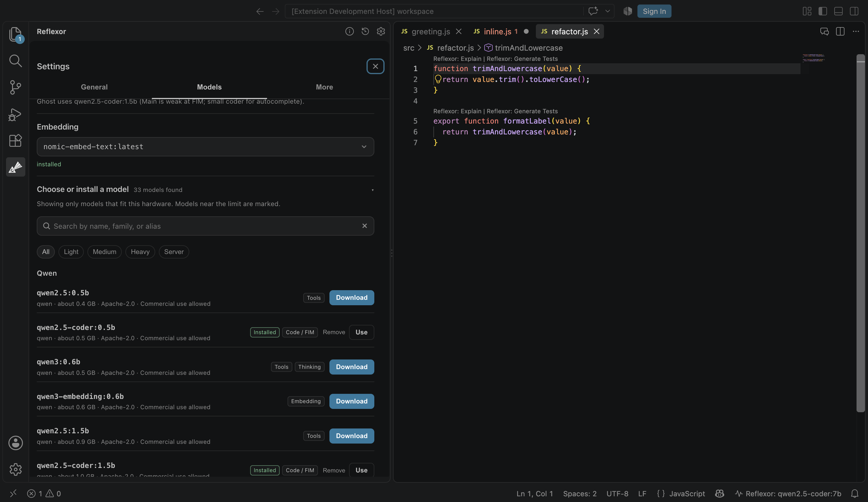Focus the model search field
Screen dimensions: 868x502
[205, 226]
